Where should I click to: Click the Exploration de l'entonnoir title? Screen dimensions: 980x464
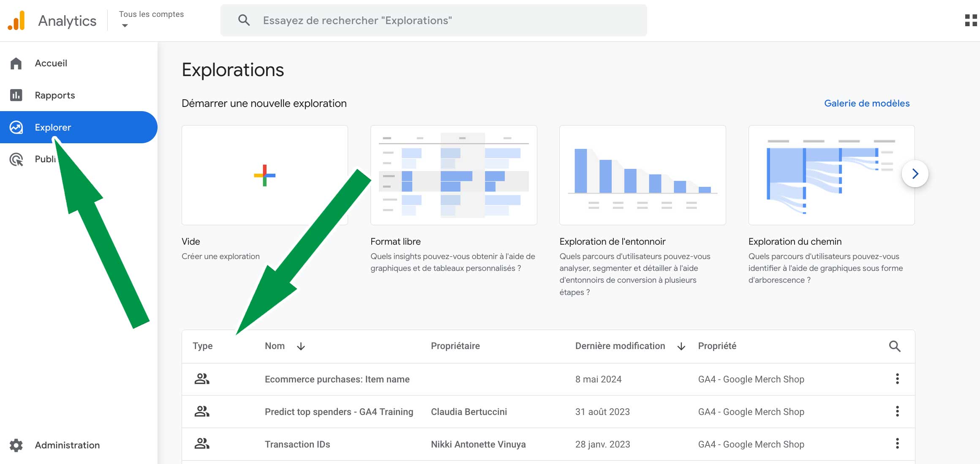pyautogui.click(x=612, y=241)
